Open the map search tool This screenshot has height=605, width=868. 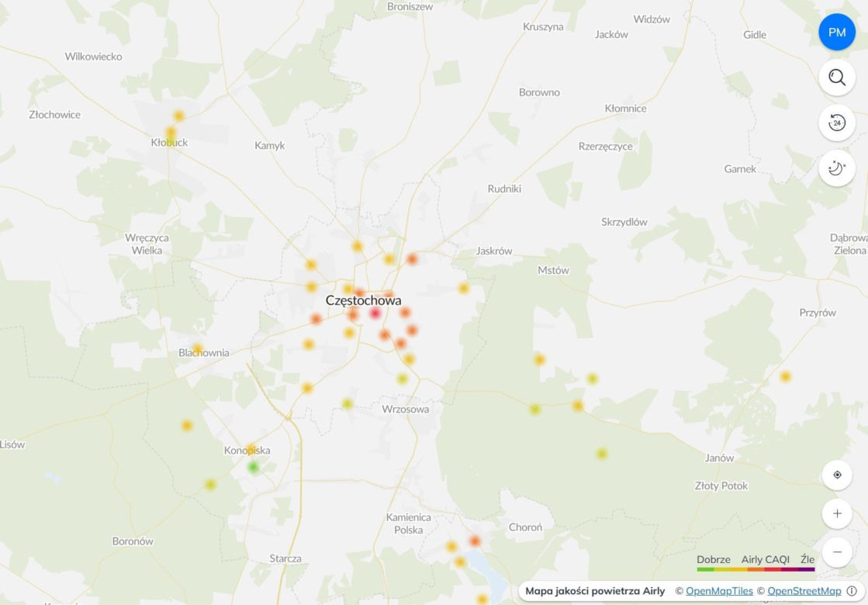pos(836,78)
